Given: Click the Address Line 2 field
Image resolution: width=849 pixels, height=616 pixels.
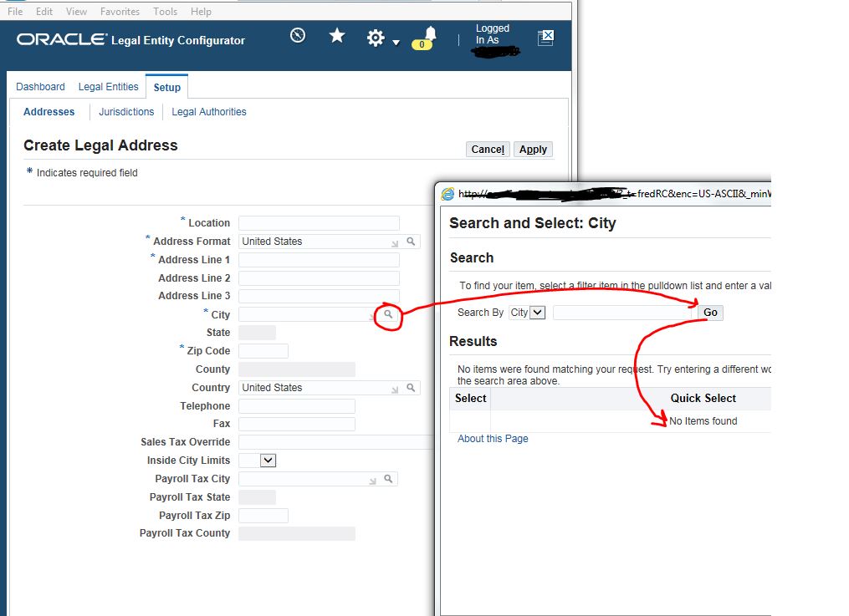Looking at the screenshot, I should pos(319,278).
